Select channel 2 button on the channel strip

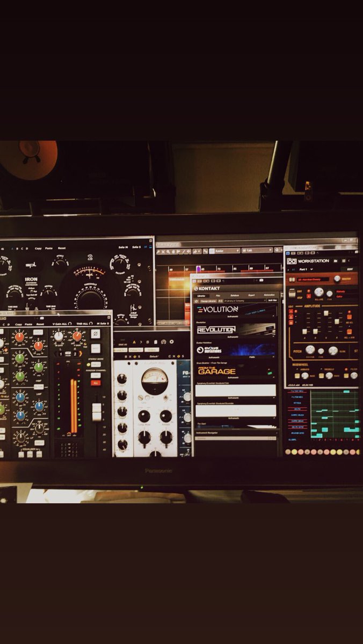point(75,354)
